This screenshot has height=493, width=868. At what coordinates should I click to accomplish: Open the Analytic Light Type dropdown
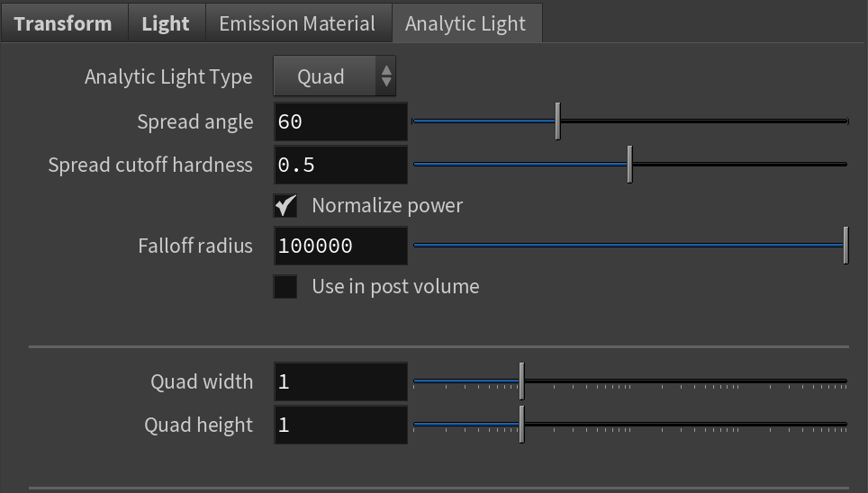(322, 76)
